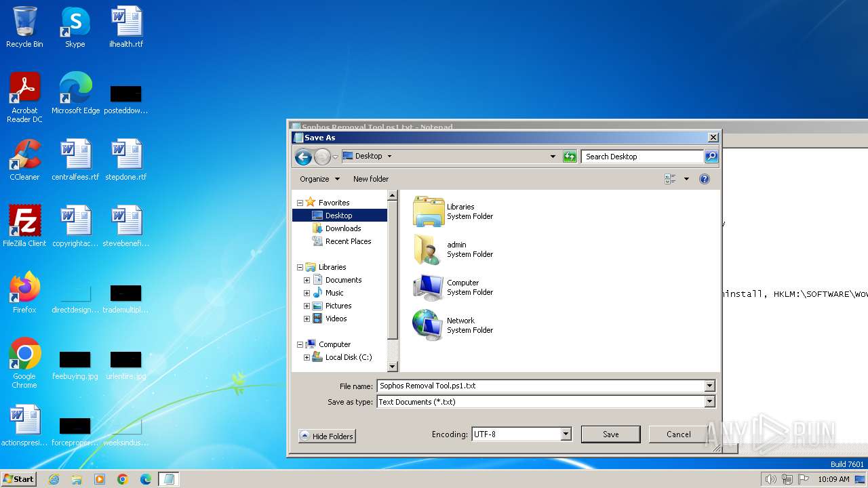Viewport: 868px width, 488px height.
Task: Click New folder in toolbar
Action: (x=371, y=179)
